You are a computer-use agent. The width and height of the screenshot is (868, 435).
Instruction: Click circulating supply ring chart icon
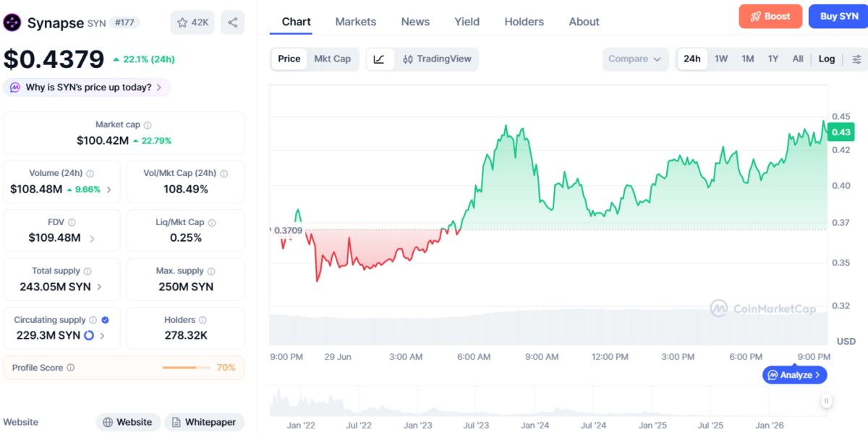[x=89, y=336]
